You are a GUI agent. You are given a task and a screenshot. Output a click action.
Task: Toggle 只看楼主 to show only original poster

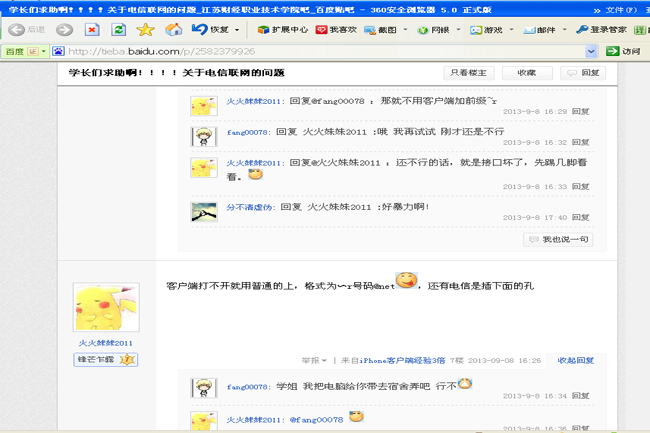coord(468,73)
